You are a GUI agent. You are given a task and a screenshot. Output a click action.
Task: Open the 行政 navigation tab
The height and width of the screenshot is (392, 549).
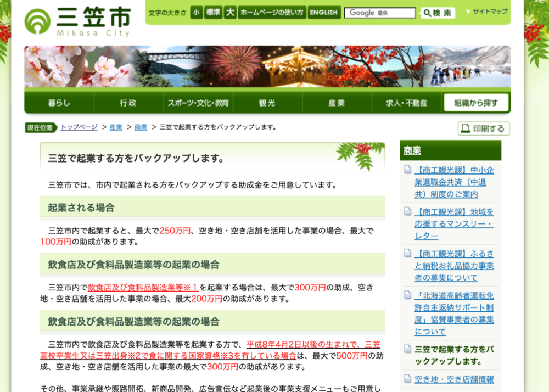click(x=128, y=103)
